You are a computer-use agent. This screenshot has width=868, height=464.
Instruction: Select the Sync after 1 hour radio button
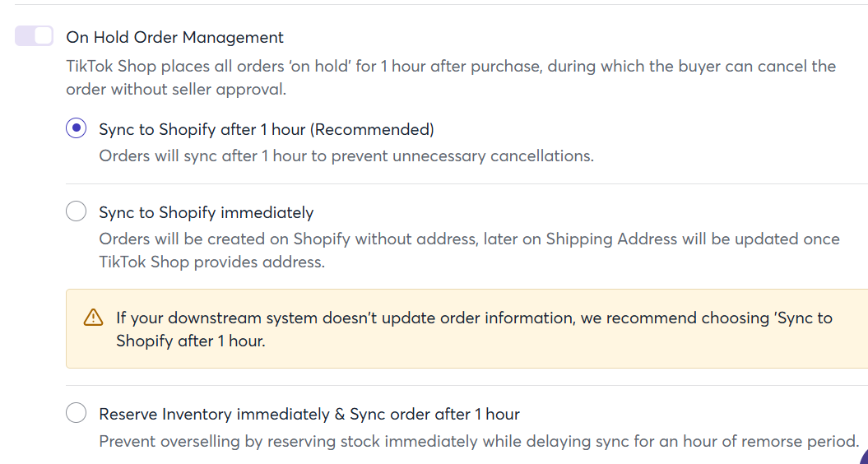click(x=76, y=128)
